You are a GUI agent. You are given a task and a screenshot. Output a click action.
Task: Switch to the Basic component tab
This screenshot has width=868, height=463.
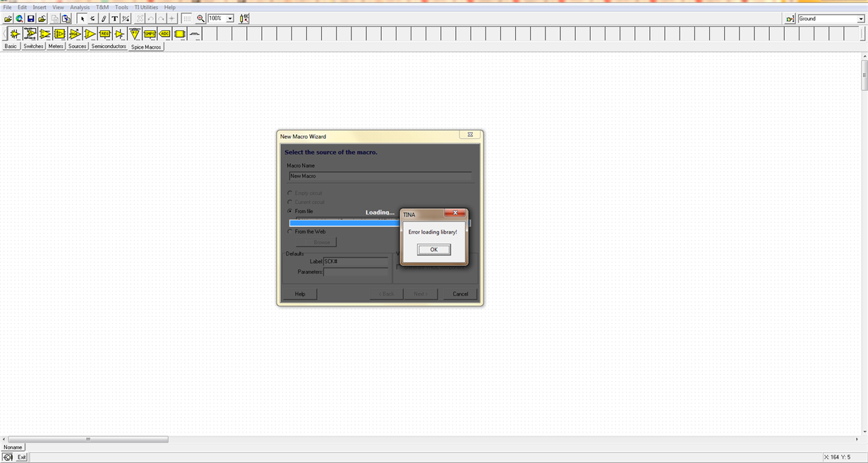[x=11, y=46]
